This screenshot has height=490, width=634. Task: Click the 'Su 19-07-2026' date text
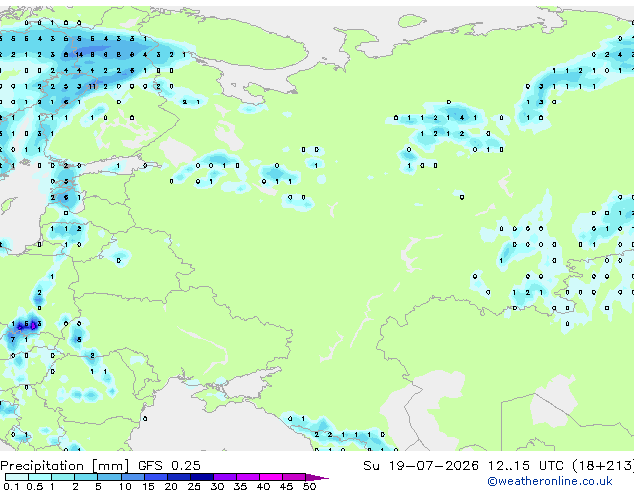421,466
